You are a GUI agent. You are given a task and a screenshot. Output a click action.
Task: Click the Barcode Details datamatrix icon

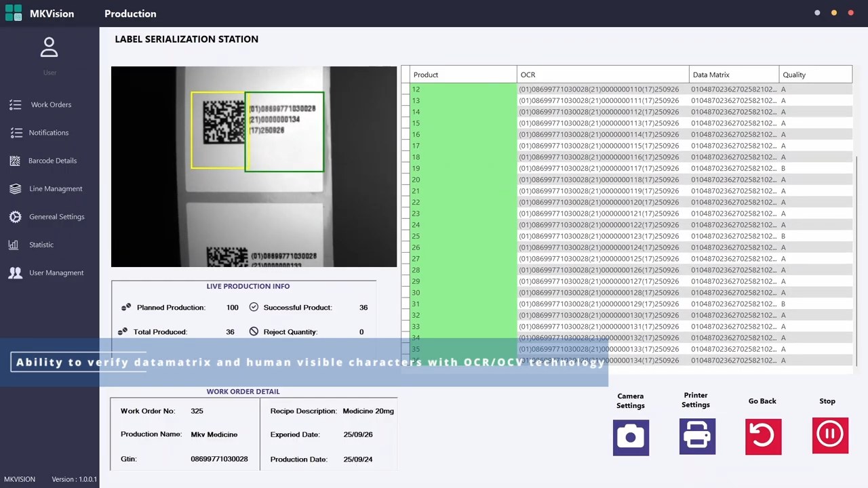[x=15, y=161]
